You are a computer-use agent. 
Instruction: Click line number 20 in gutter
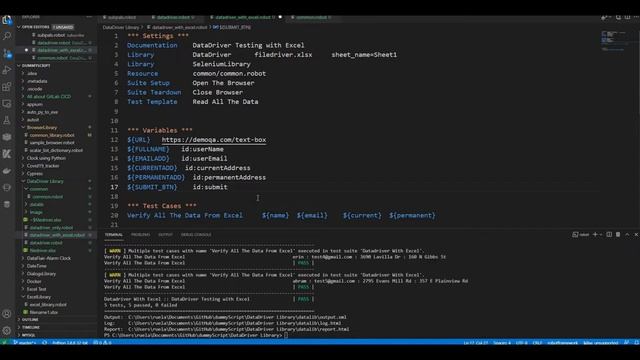click(x=114, y=215)
